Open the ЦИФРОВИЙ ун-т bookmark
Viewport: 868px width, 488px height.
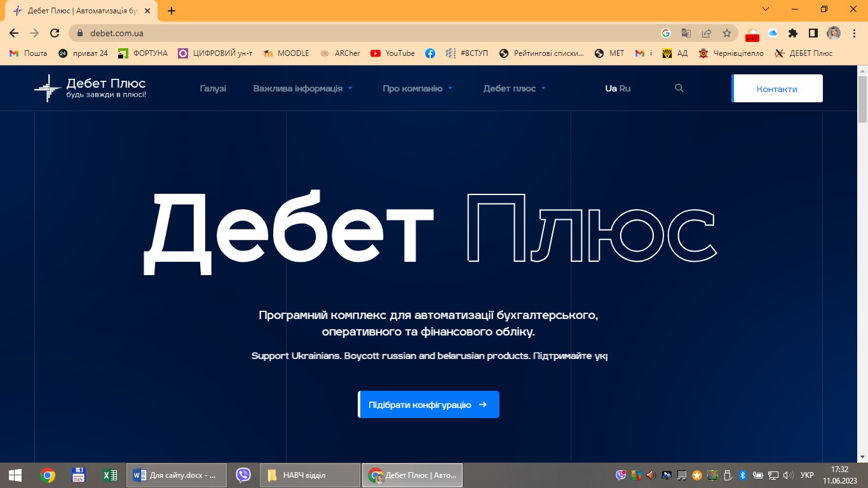click(215, 53)
